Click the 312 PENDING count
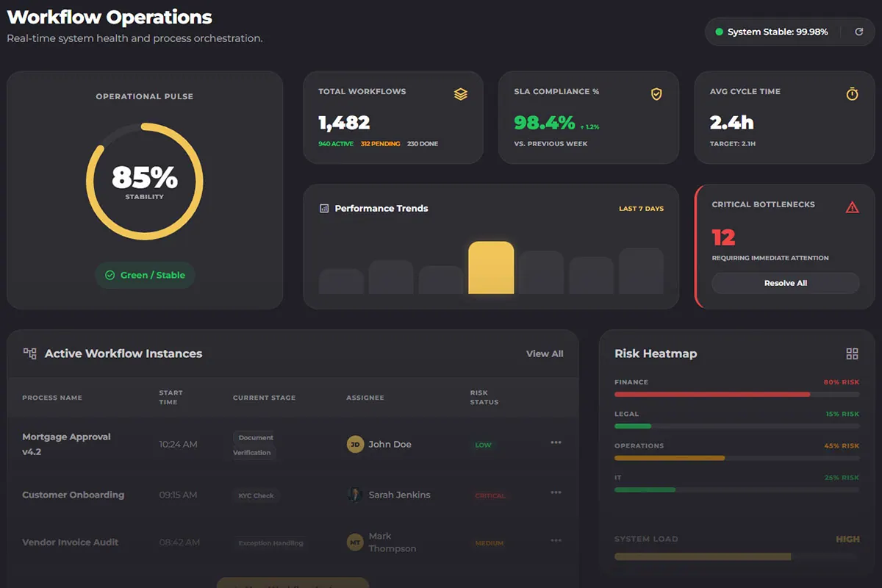This screenshot has width=882, height=588. click(381, 144)
